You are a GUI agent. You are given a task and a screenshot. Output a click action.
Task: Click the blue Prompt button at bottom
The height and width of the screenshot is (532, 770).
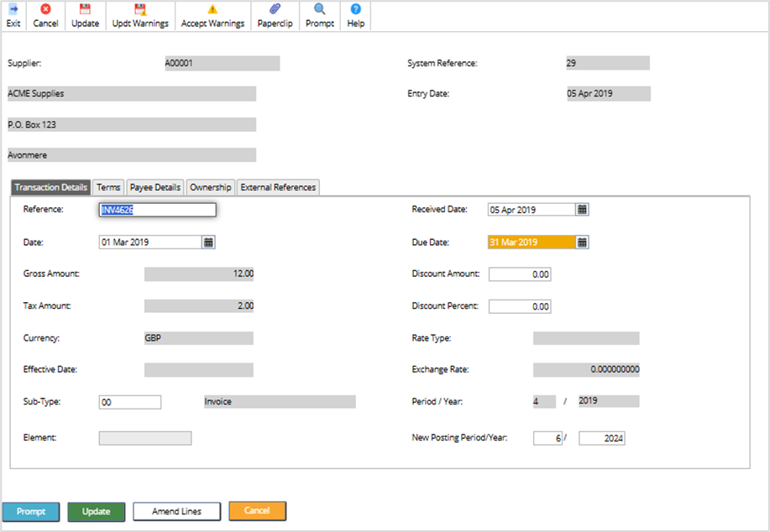coord(31,511)
